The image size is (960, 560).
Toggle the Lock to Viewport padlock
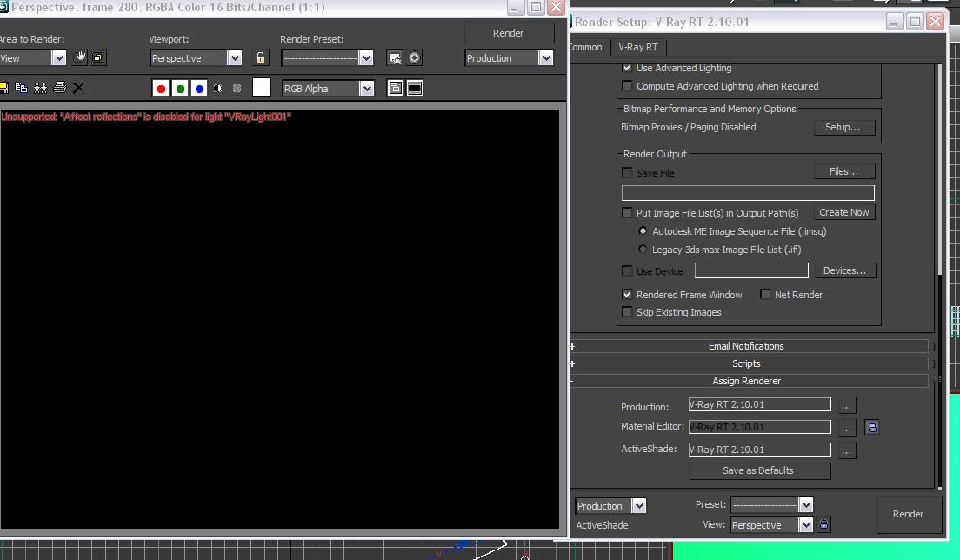260,57
